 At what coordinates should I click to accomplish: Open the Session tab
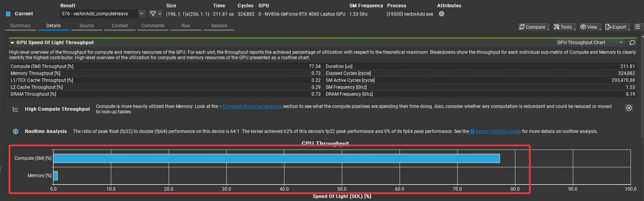(x=219, y=26)
